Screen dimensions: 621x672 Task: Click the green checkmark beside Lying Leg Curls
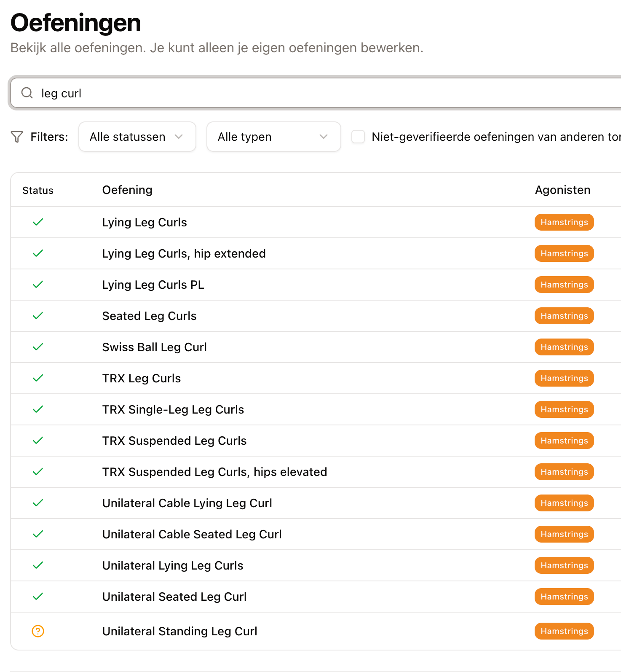[x=38, y=222]
